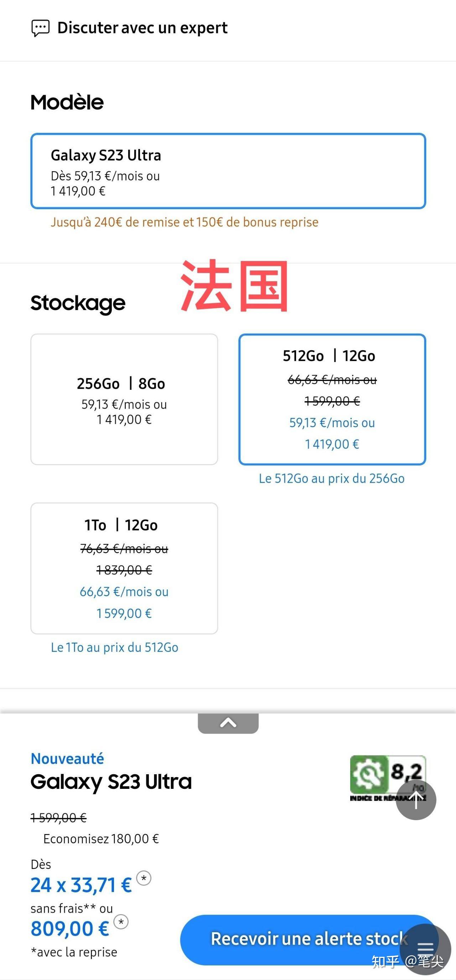Viewport: 456px width, 980px height.
Task: Click the Galaxy S23 Ultra product title
Action: pos(111,782)
